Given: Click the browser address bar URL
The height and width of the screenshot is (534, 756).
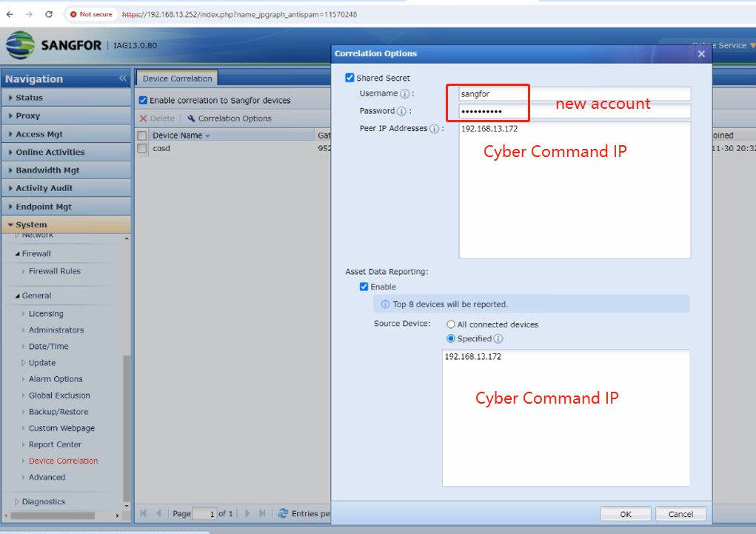Looking at the screenshot, I should [240, 15].
